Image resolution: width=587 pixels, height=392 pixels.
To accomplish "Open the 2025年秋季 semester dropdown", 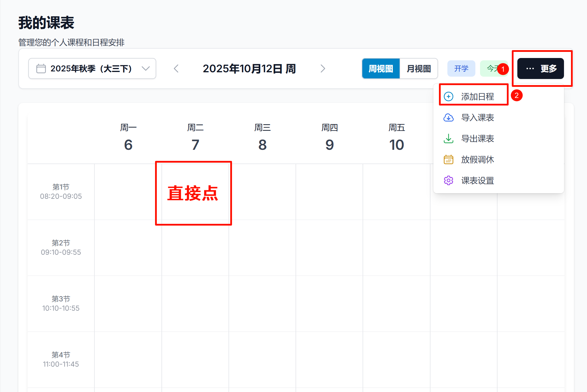I will coord(91,68).
